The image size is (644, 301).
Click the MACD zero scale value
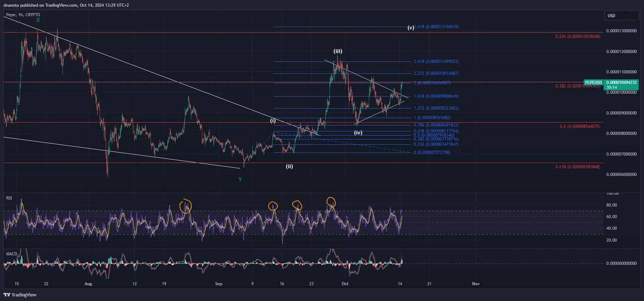pos(621,263)
